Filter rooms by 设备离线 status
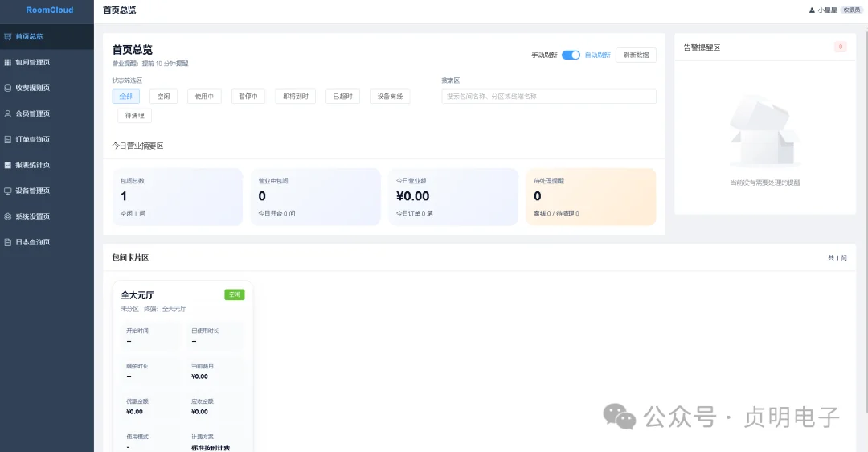The height and width of the screenshot is (452, 868). pyautogui.click(x=390, y=97)
